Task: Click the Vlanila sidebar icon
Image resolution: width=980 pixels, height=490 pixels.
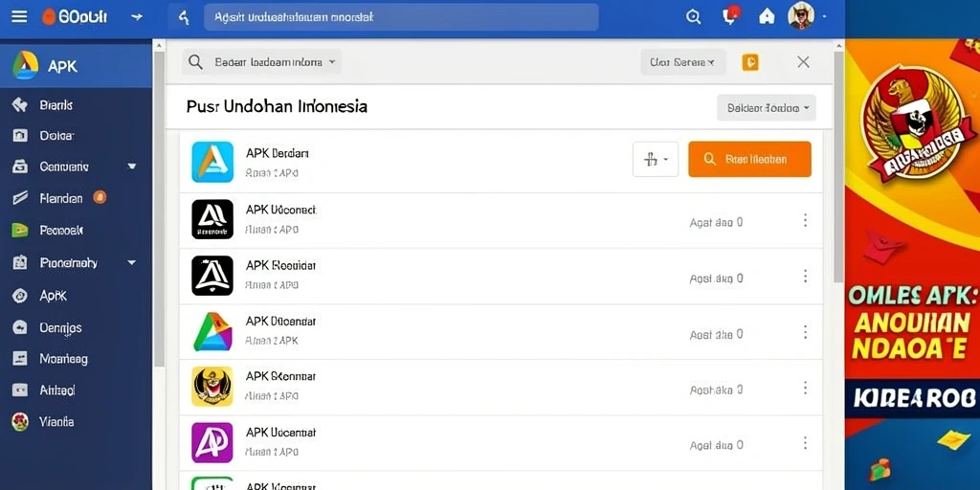Action: pyautogui.click(x=20, y=422)
